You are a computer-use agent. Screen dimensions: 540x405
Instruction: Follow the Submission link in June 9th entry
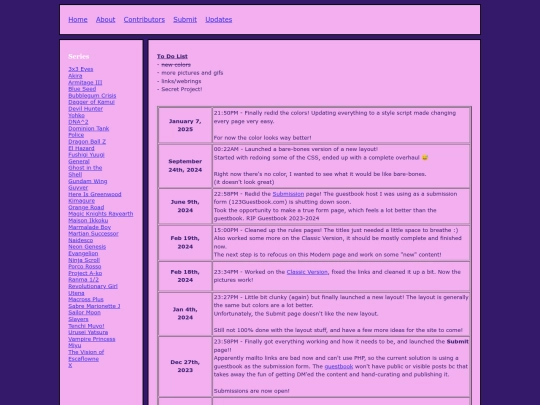[x=288, y=194]
